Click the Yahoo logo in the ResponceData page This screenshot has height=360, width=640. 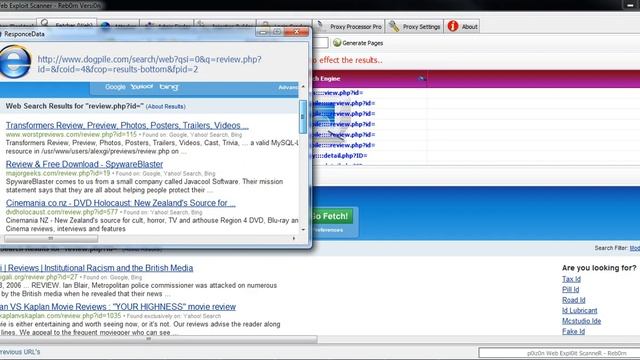(x=142, y=87)
